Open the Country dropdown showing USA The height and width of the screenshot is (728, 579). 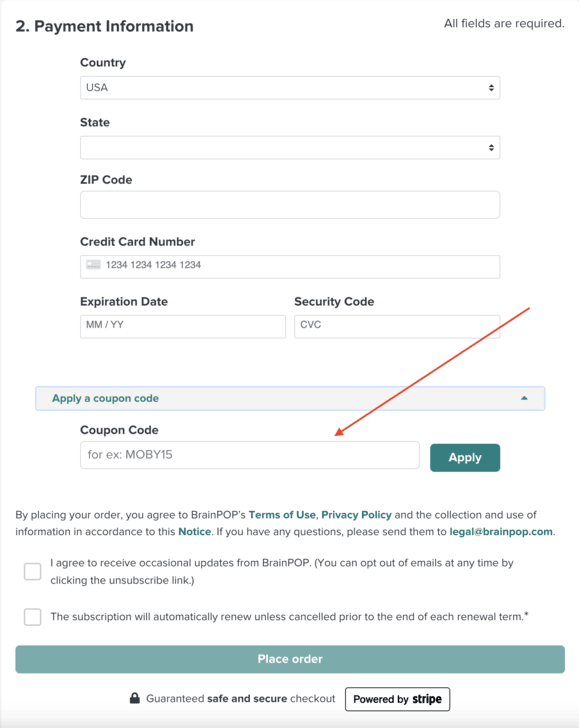pos(290,88)
